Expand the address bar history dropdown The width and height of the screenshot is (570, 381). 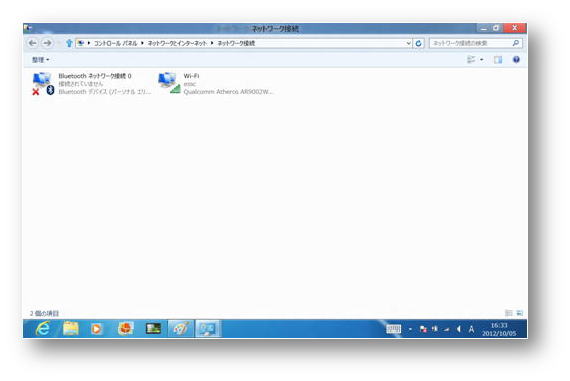(408, 43)
